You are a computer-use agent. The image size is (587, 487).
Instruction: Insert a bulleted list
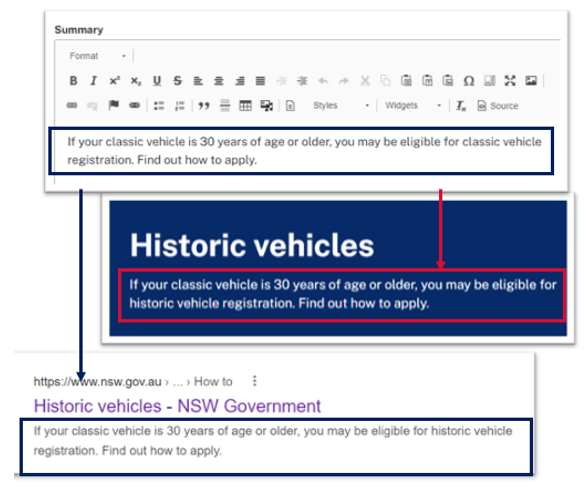click(x=159, y=106)
